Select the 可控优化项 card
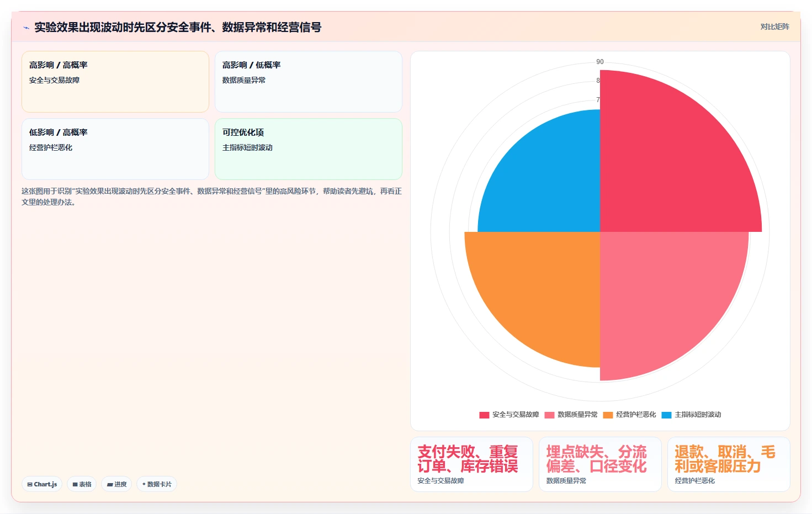812x514 pixels. (309, 149)
